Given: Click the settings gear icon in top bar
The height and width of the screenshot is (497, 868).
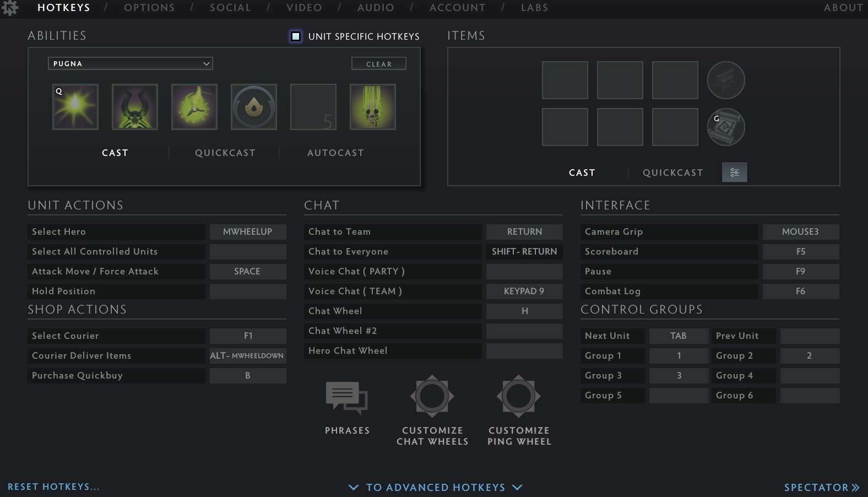Looking at the screenshot, I should (x=10, y=8).
